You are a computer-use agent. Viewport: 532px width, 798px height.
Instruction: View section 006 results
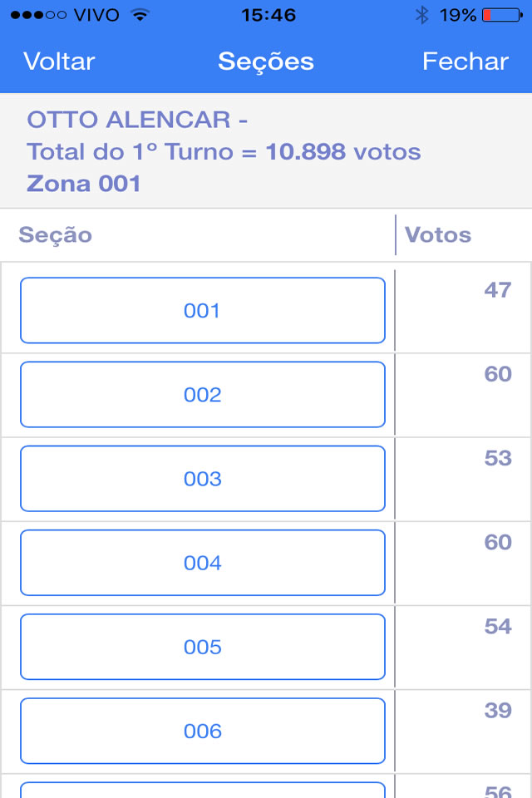click(x=203, y=731)
